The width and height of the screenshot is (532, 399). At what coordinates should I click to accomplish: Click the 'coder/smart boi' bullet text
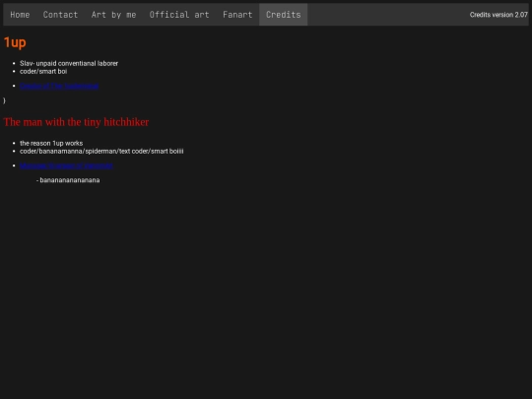click(43, 71)
